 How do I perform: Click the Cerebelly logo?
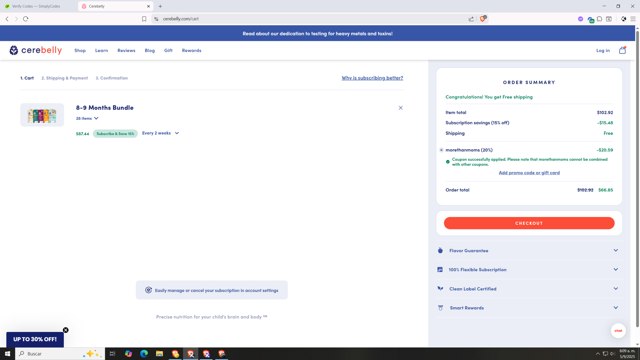(36, 50)
